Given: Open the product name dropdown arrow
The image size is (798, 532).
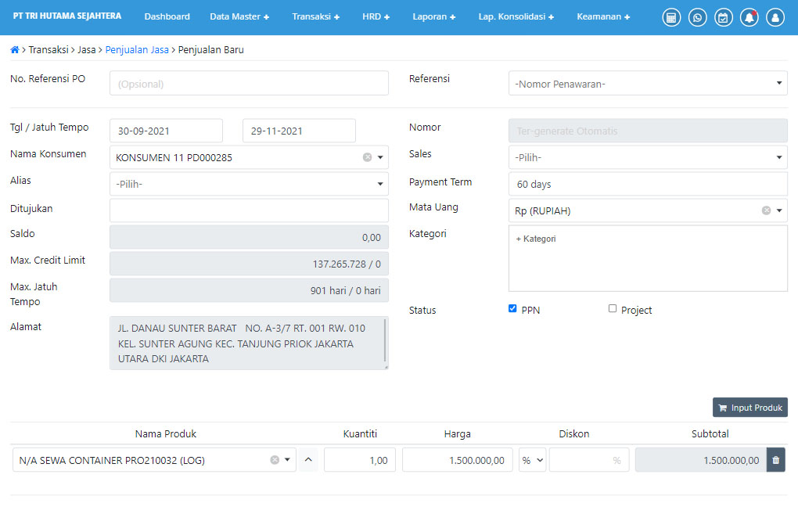Looking at the screenshot, I should (x=288, y=460).
